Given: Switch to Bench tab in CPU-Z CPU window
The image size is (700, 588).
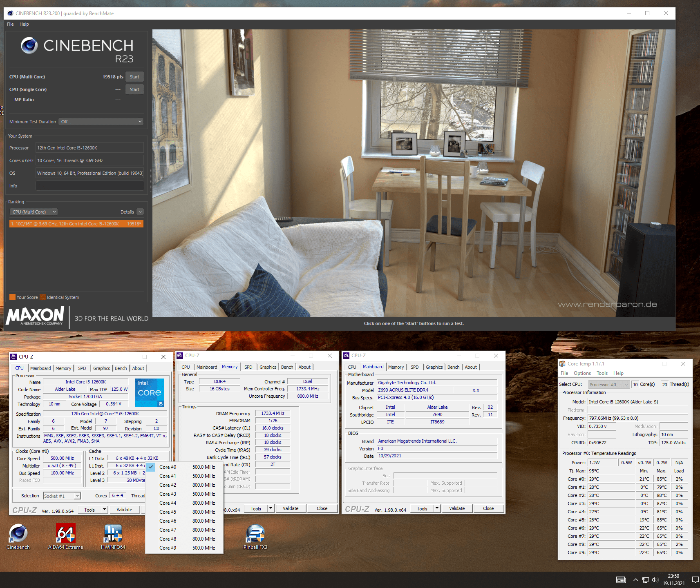Looking at the screenshot, I should click(121, 368).
